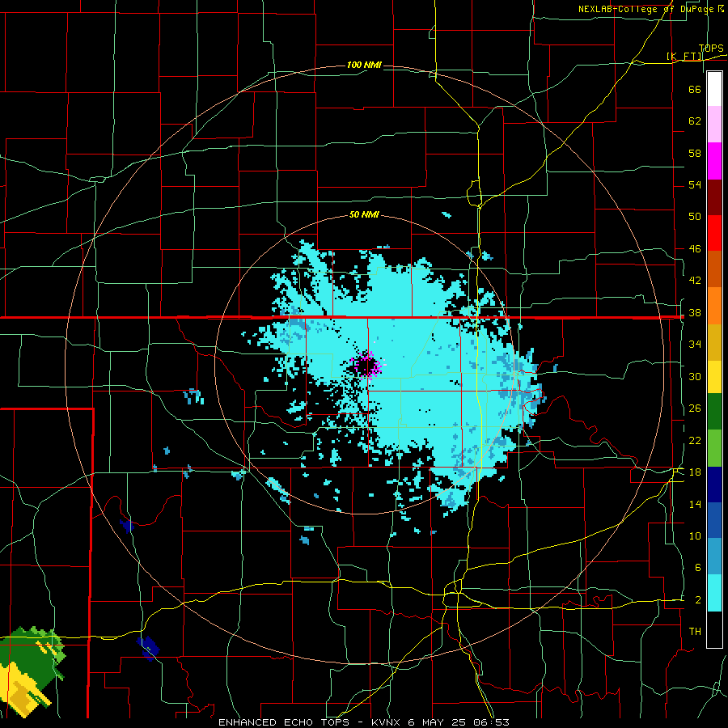
Task: Click the 'TH' threshold label
Action: point(695,632)
